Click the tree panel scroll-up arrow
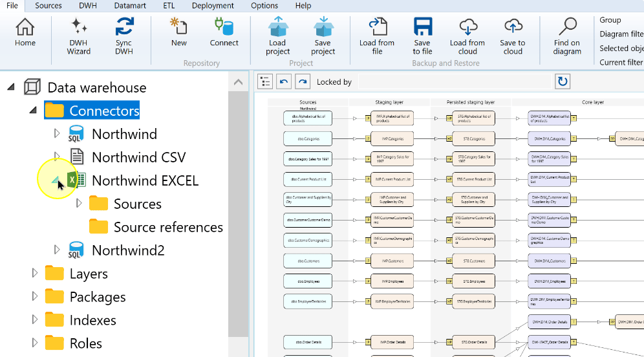This screenshot has height=357, width=644. tap(238, 82)
